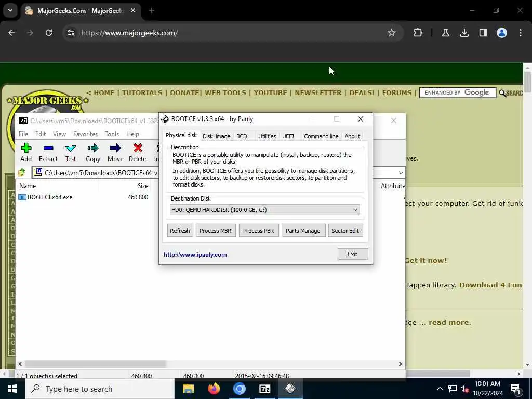This screenshot has width=532, height=399.
Task: Click the Refresh button in BOOTICE
Action: 180,230
